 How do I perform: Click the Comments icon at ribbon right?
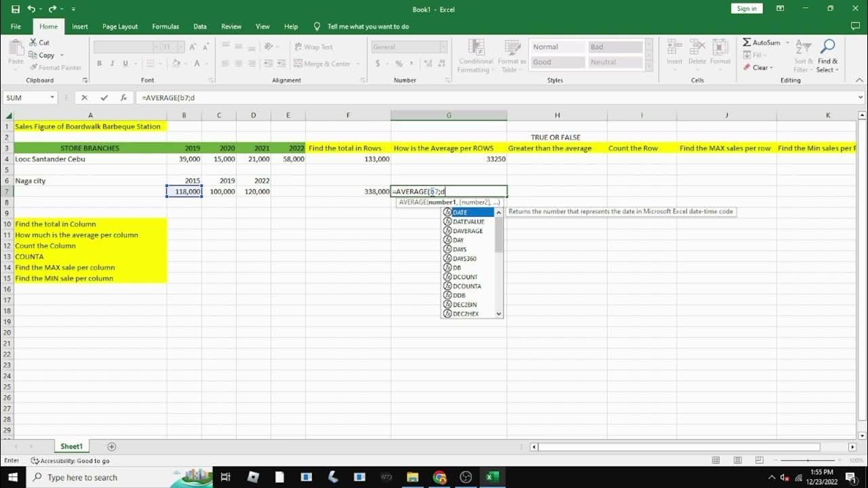854,26
